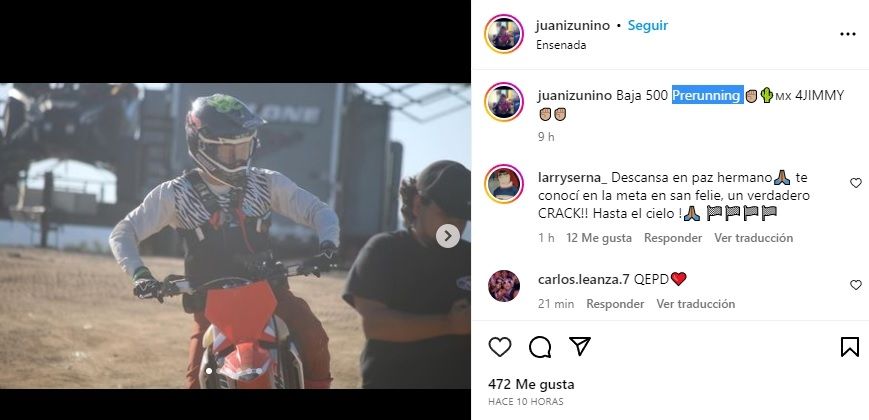Like larryserna_'s comment heart

point(856,183)
